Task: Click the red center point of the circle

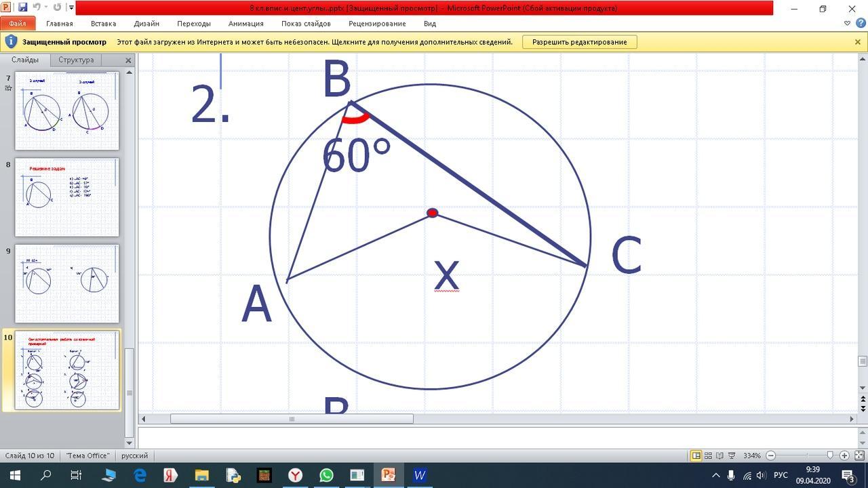Action: pyautogui.click(x=432, y=213)
